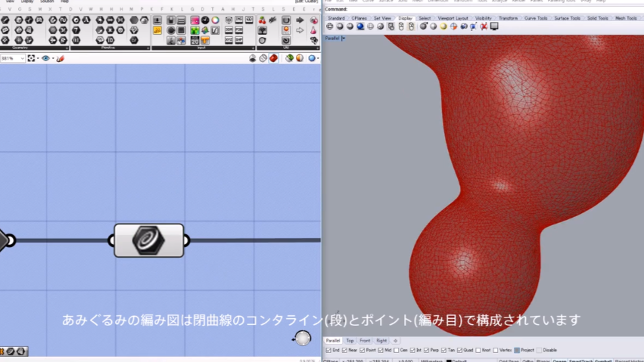Click the cherry icon in Util panel
The width and height of the screenshot is (644, 362).
click(262, 20)
